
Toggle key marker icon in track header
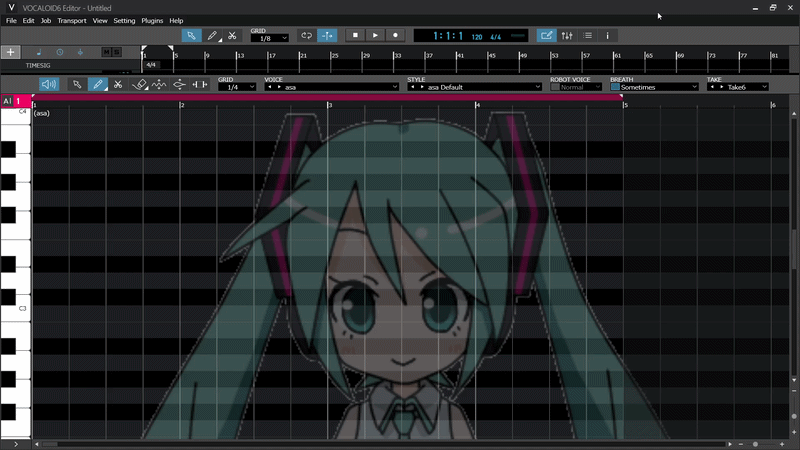pyautogui.click(x=80, y=52)
